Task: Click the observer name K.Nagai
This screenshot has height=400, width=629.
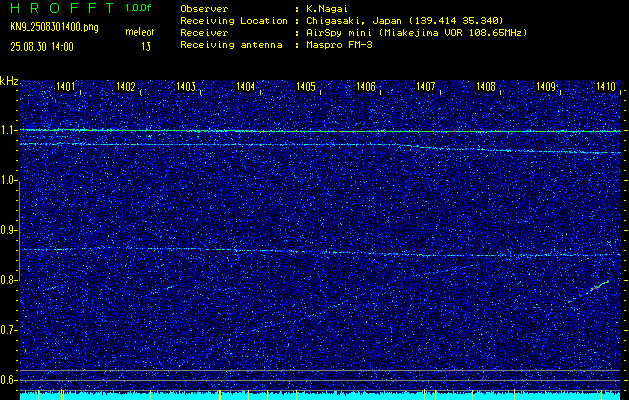Action: point(326,8)
